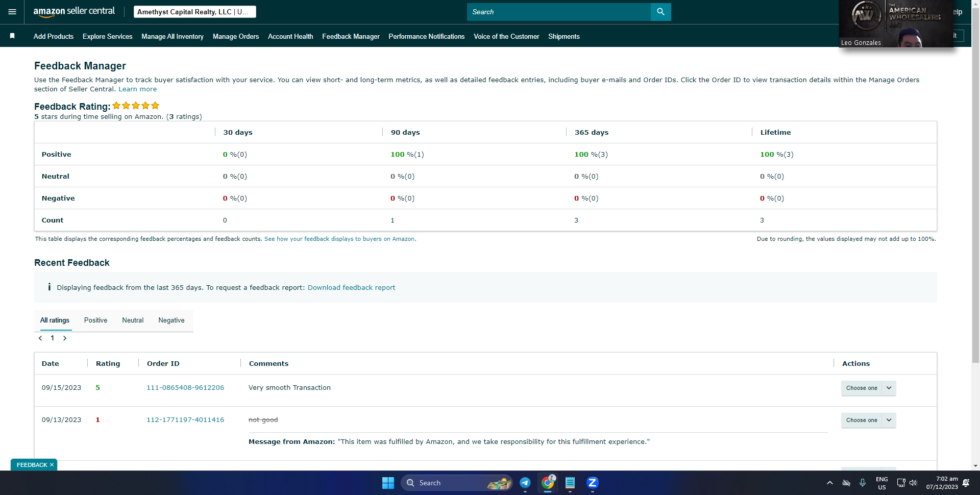
Task: Click page number 1 in pagination
Action: [x=53, y=338]
